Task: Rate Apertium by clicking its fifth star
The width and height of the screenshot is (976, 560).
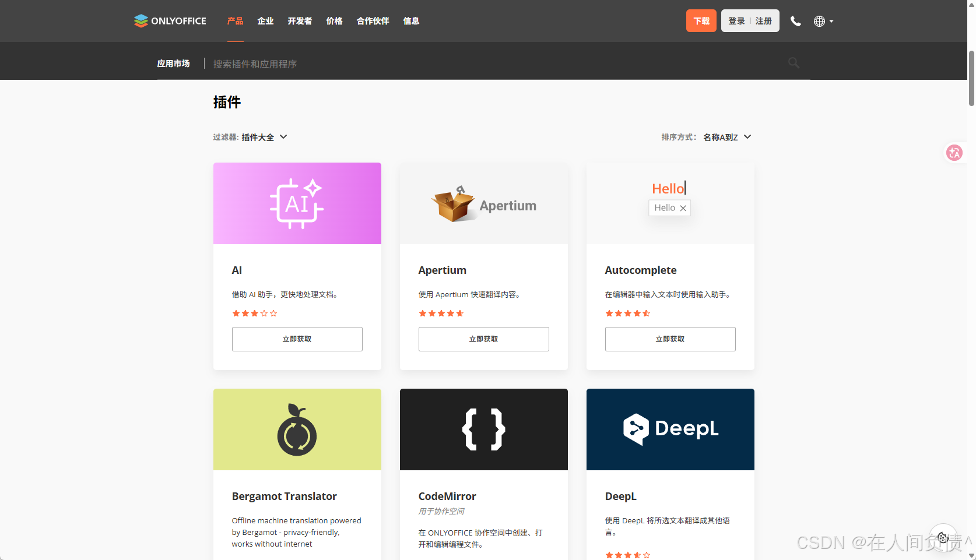Action: coord(460,313)
